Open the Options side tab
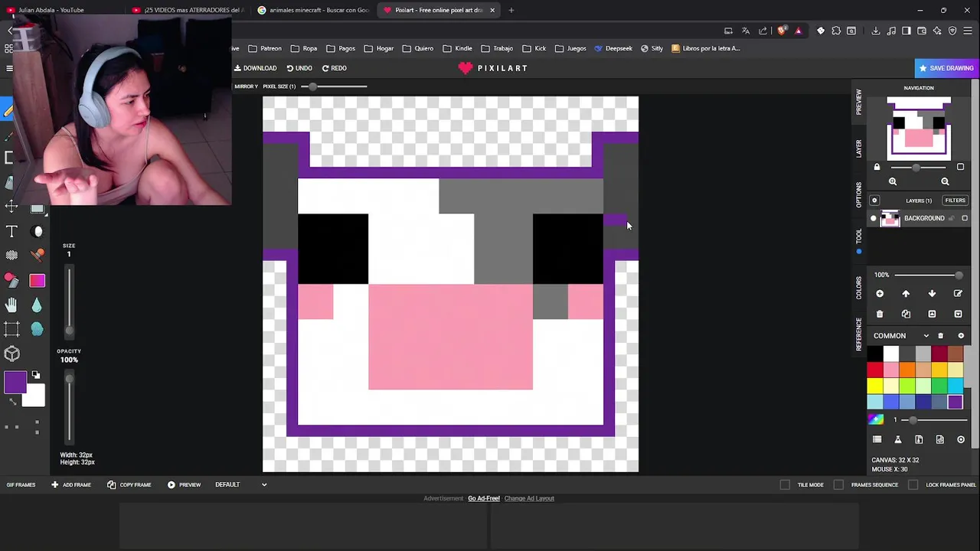 (859, 194)
